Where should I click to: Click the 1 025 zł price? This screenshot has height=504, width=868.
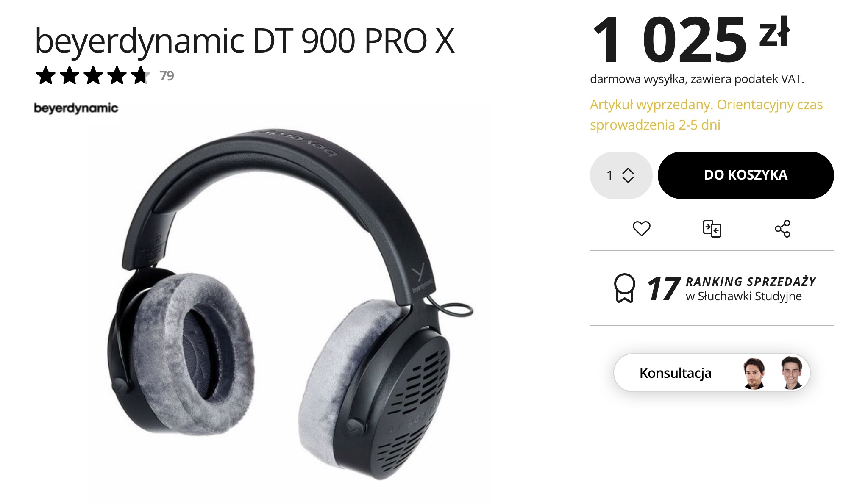[691, 39]
